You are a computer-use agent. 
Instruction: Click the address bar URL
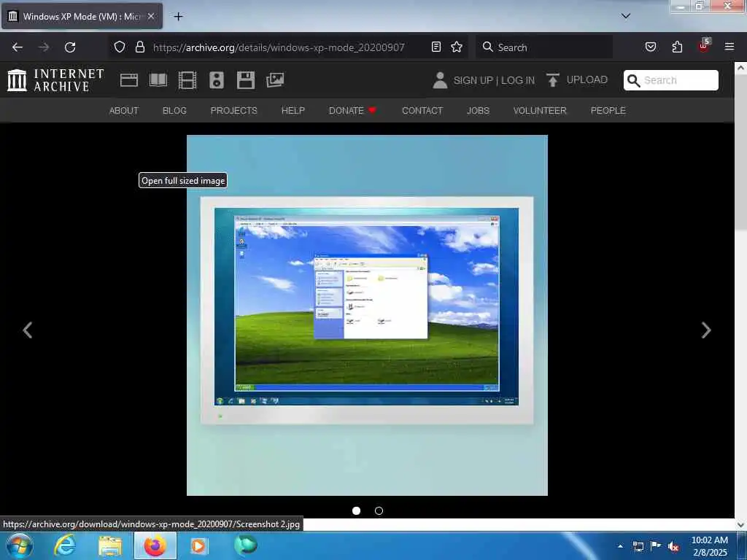pyautogui.click(x=279, y=47)
